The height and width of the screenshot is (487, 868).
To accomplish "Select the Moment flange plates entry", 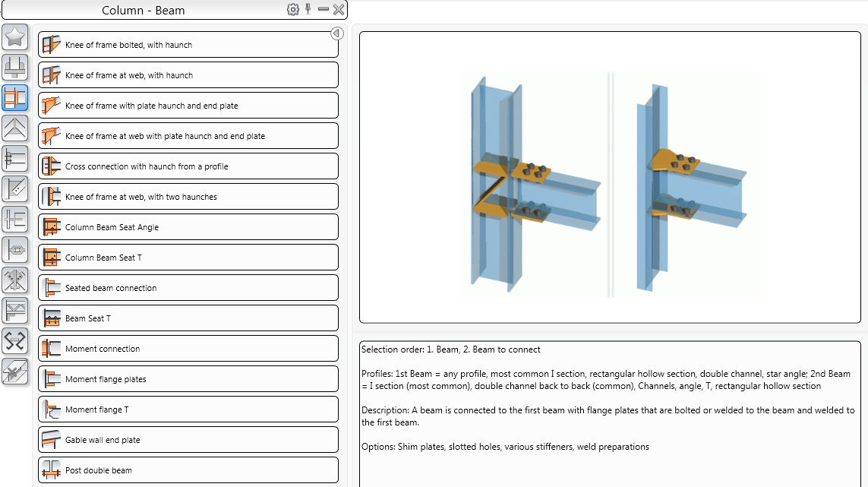I will pos(188,379).
